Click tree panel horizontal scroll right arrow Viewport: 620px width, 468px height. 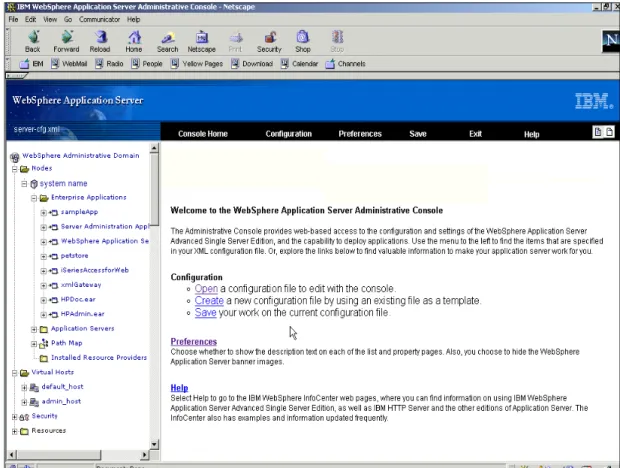pos(145,455)
